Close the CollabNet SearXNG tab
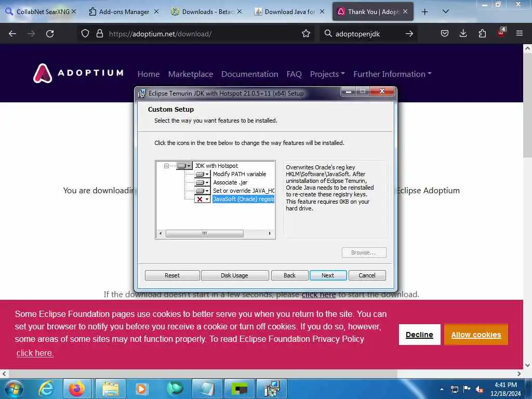This screenshot has height=399, width=532. click(x=74, y=11)
